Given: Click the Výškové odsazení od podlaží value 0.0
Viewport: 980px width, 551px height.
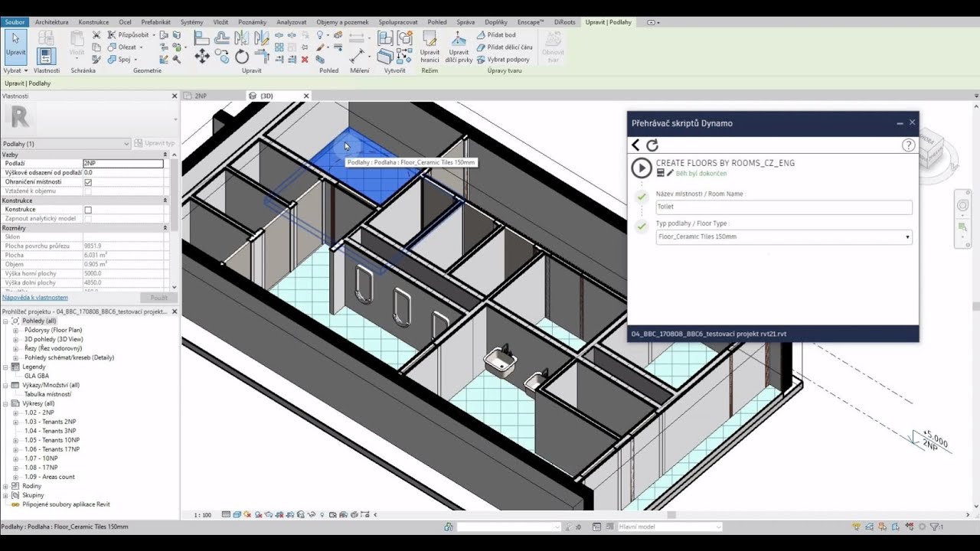Looking at the screenshot, I should coord(122,173).
